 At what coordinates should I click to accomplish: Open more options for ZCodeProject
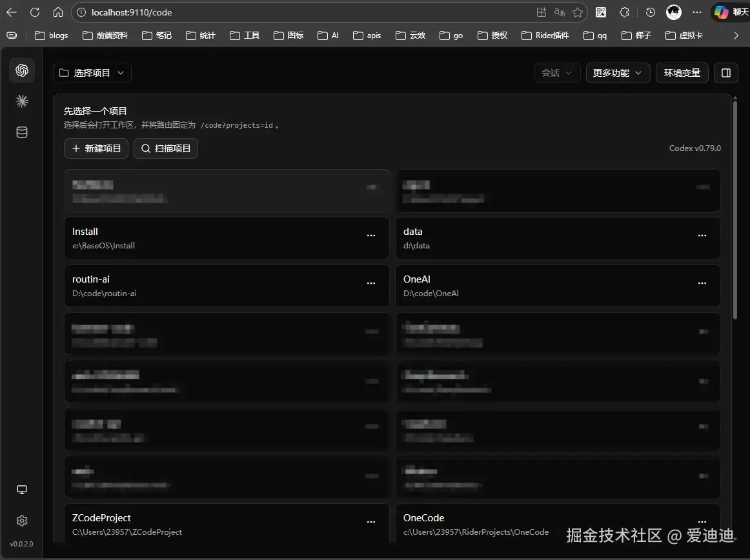tap(371, 522)
